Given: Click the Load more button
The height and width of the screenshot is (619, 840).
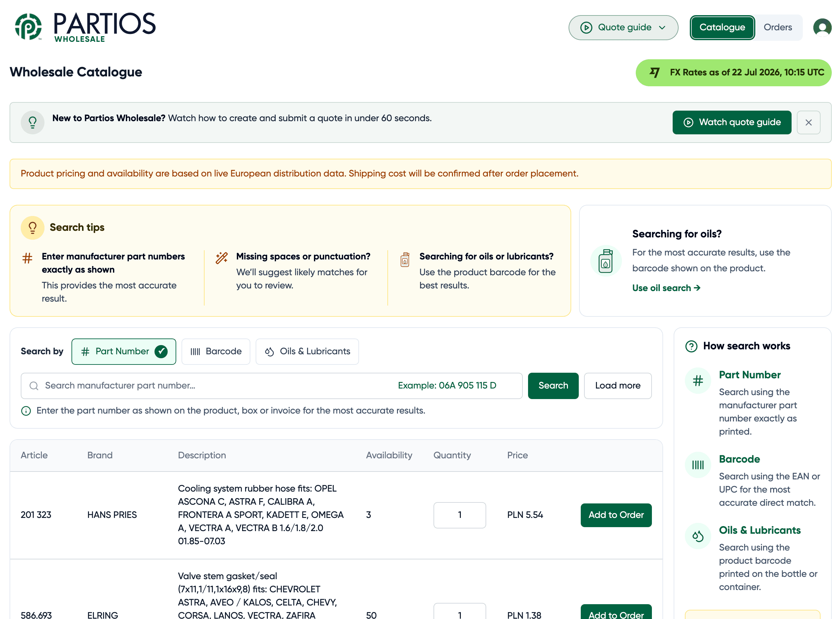Looking at the screenshot, I should [617, 385].
